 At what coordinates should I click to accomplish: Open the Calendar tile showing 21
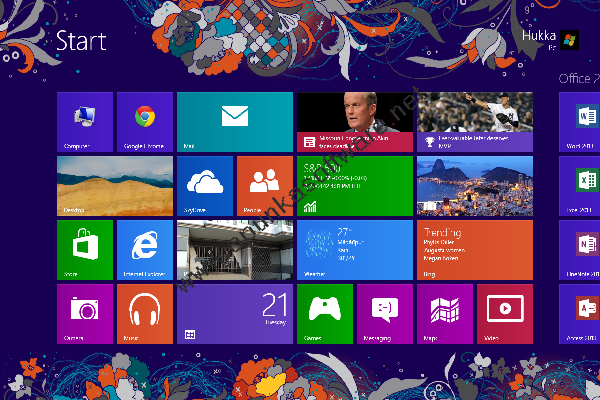tap(235, 314)
